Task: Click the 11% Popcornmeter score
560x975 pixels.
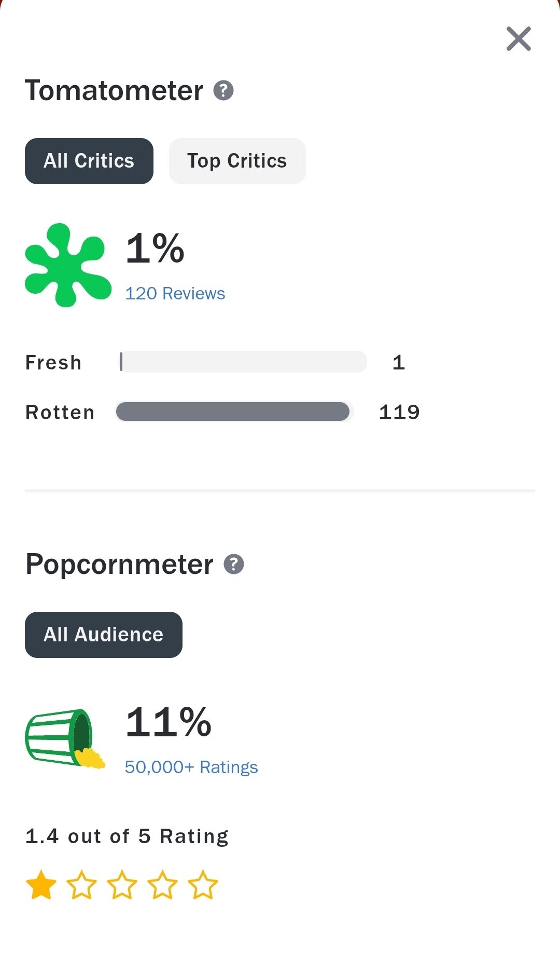Action: pyautogui.click(x=169, y=722)
